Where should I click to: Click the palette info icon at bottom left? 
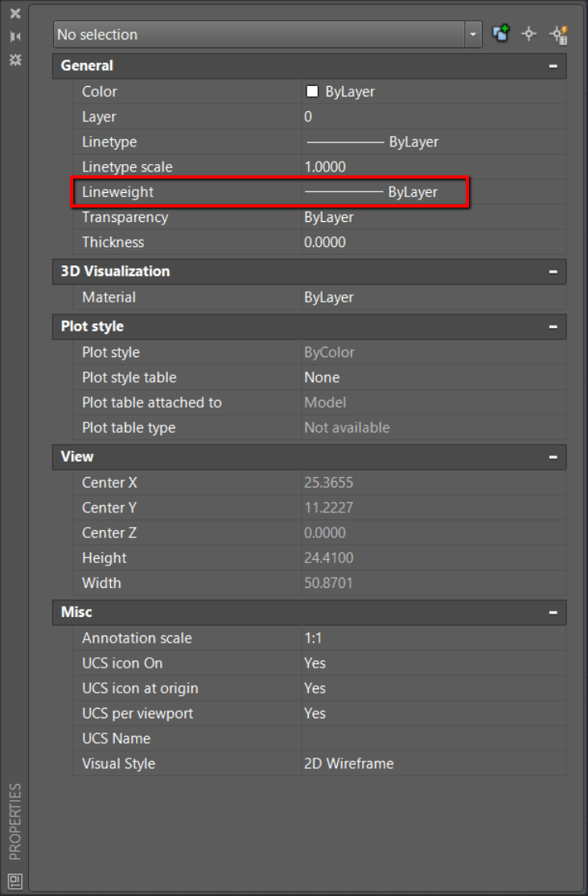click(x=14, y=881)
